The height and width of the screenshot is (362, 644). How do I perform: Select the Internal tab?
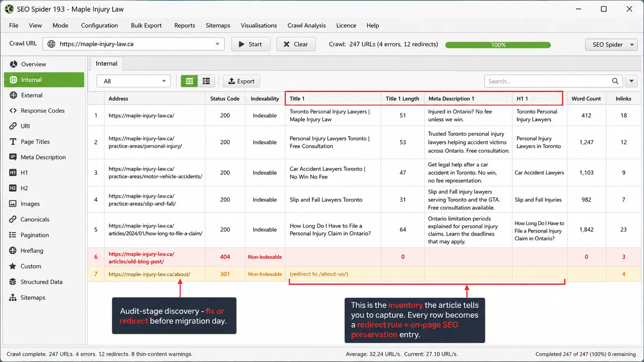(107, 63)
